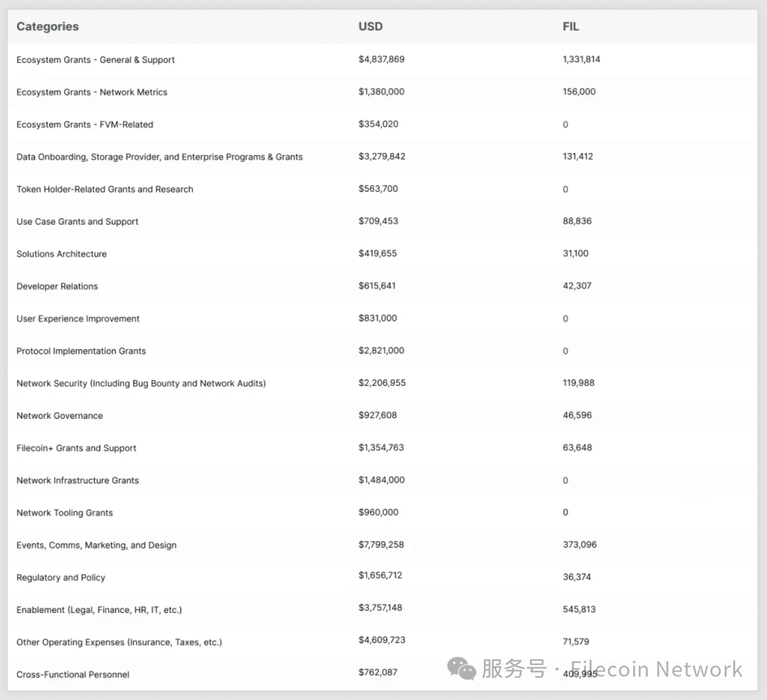Image resolution: width=767 pixels, height=700 pixels.
Task: Click the FIL value 1,331,814
Action: pos(582,60)
